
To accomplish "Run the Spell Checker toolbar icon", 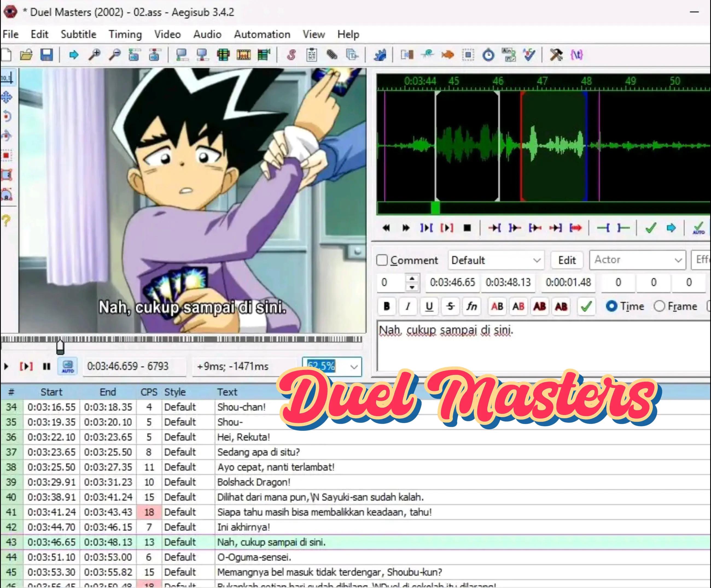I will [529, 55].
